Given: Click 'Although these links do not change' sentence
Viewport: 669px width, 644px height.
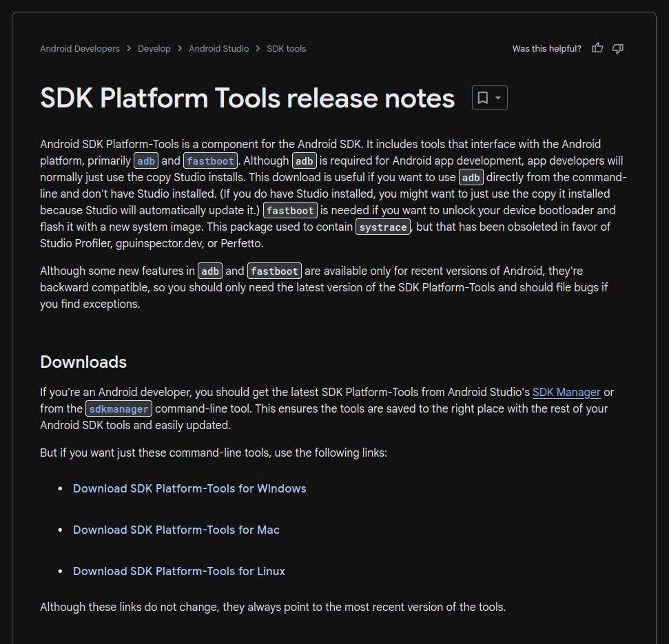Looking at the screenshot, I should [x=273, y=607].
